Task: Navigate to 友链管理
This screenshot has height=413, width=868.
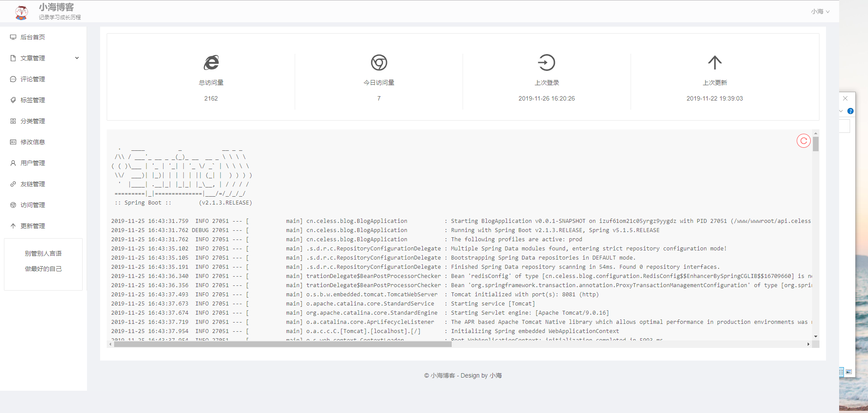Action: click(33, 184)
